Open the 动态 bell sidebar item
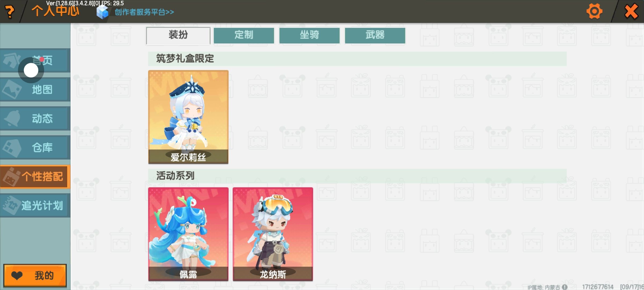This screenshot has height=290, width=644. [35, 118]
